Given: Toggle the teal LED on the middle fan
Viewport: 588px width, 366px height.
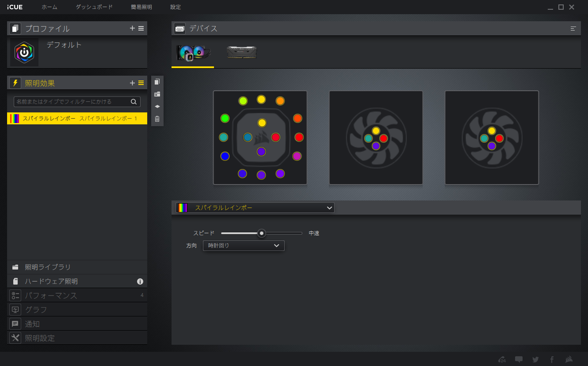Looking at the screenshot, I should coord(368,138).
